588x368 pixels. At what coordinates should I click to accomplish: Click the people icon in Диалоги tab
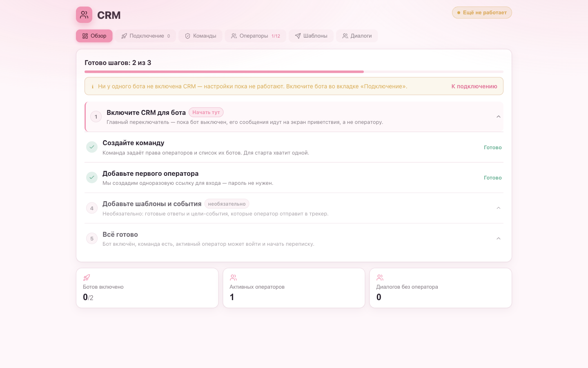pyautogui.click(x=345, y=36)
